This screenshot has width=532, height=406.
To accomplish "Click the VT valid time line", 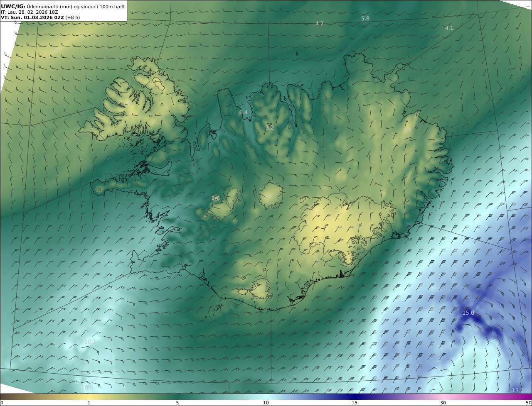I will pyautogui.click(x=40, y=17).
